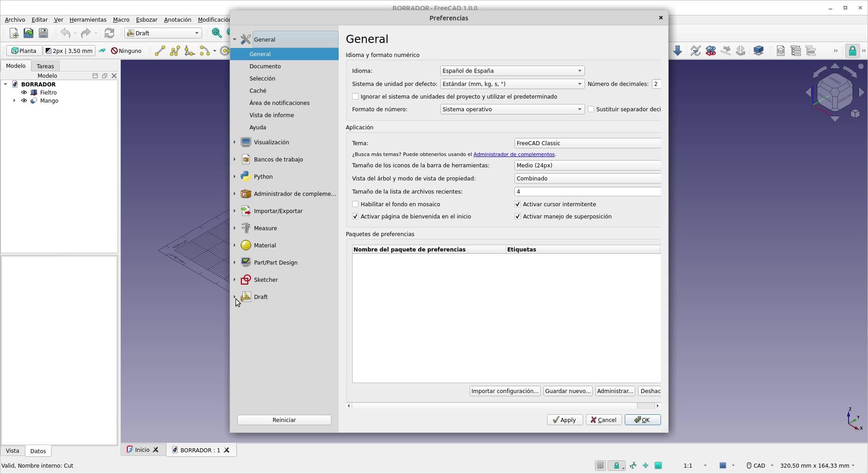The width and height of the screenshot is (868, 474).
Task: Expand the Visualización preferences group
Action: pos(235,142)
